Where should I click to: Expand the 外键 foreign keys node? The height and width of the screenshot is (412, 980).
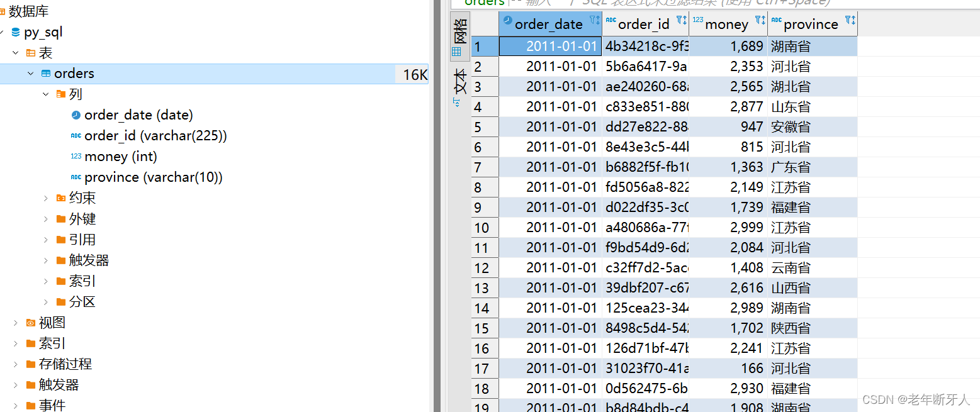point(45,219)
